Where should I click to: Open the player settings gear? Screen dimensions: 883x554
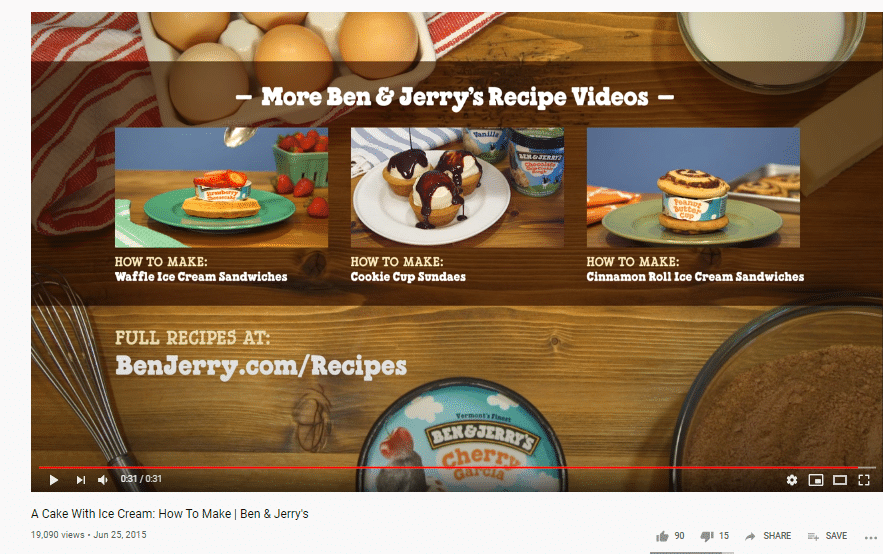(x=792, y=480)
